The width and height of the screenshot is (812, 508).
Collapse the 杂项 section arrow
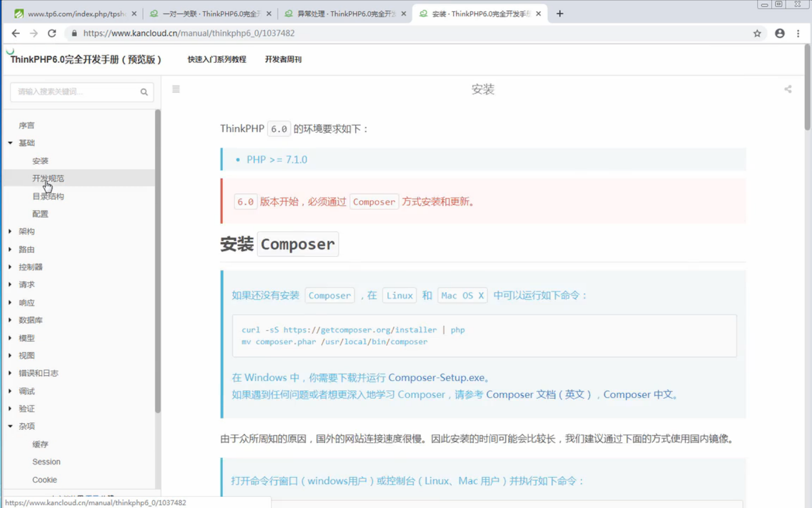(10, 426)
